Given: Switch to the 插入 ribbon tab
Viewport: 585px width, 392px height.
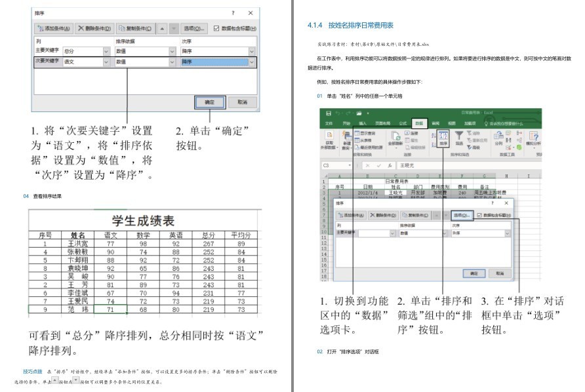Looking at the screenshot, I should [x=362, y=123].
